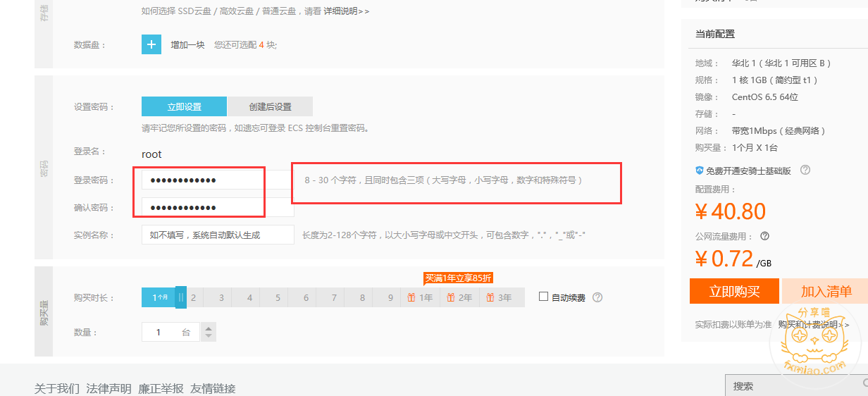Open the 详细说明>> link
Image resolution: width=868 pixels, height=396 pixels.
click(346, 11)
